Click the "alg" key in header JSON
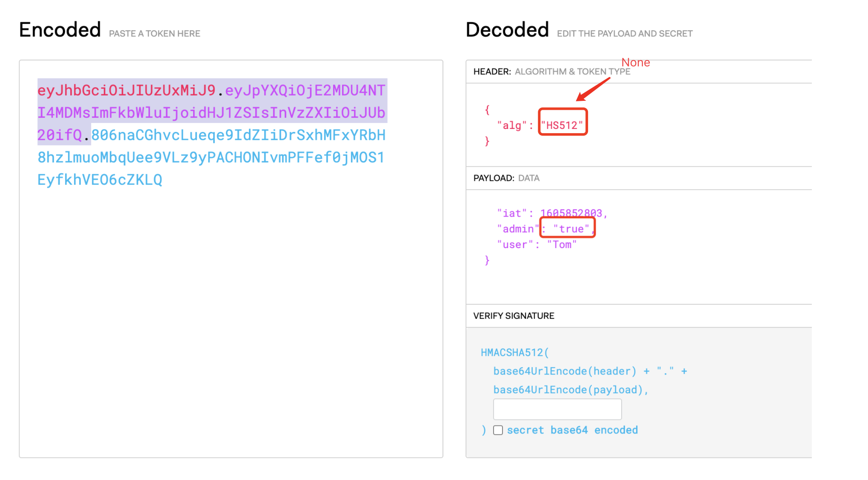Screen dimensions: 868x480 coord(512,126)
